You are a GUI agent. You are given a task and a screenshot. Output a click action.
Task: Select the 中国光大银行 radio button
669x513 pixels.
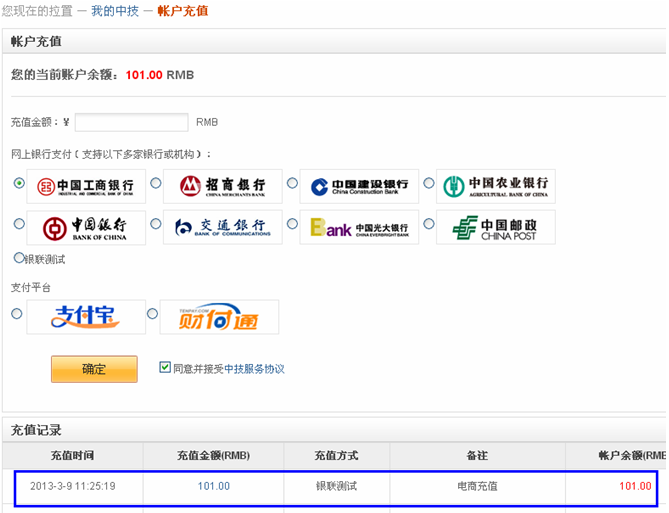pos(292,224)
